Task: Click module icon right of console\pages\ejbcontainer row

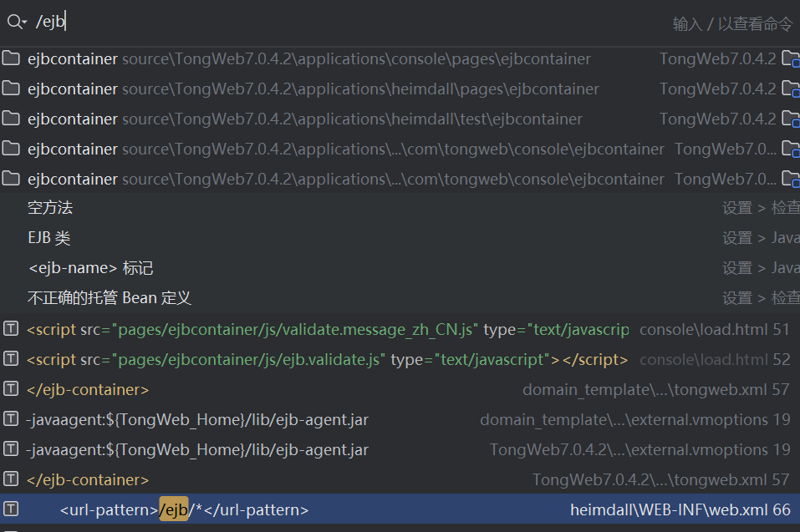Action: (790, 58)
